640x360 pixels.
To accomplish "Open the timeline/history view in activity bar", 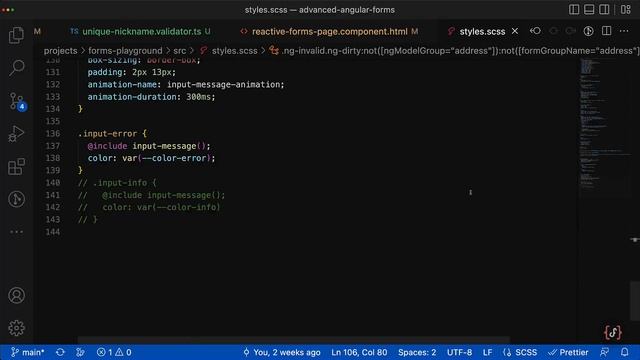I will pos(16,199).
